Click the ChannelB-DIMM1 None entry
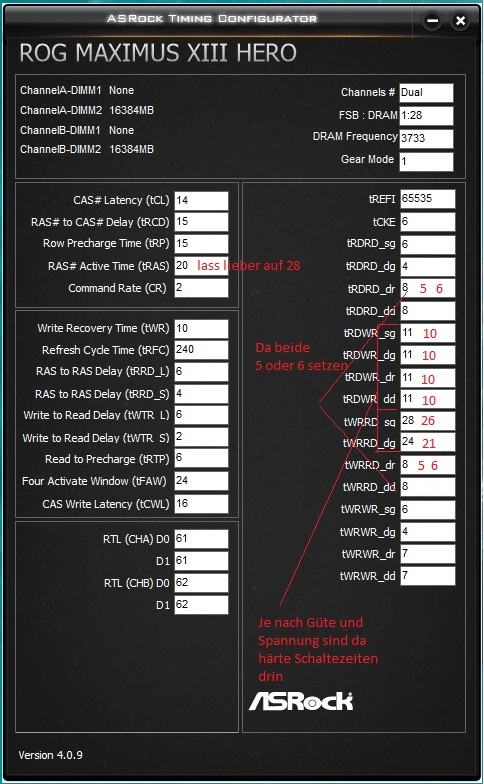 (x=77, y=130)
